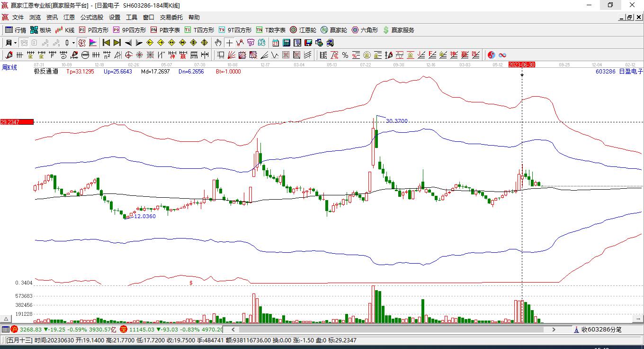Open the T四方形 time square tool

[199, 30]
